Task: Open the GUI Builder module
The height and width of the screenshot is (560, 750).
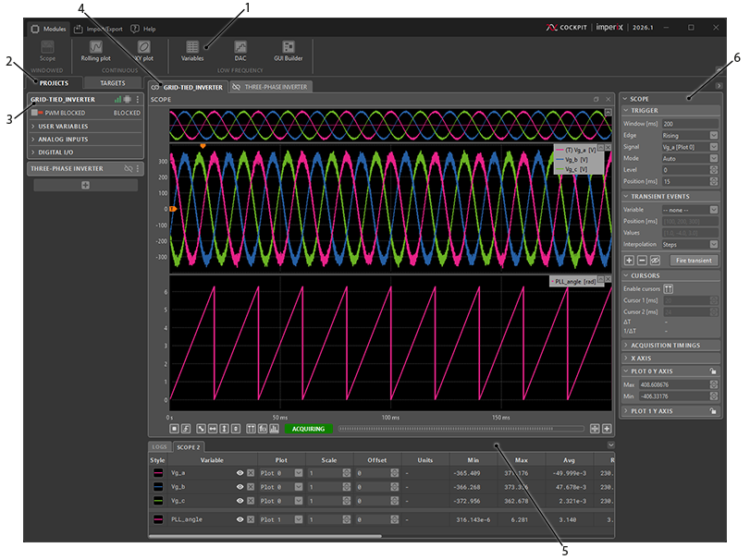Action: tap(289, 50)
